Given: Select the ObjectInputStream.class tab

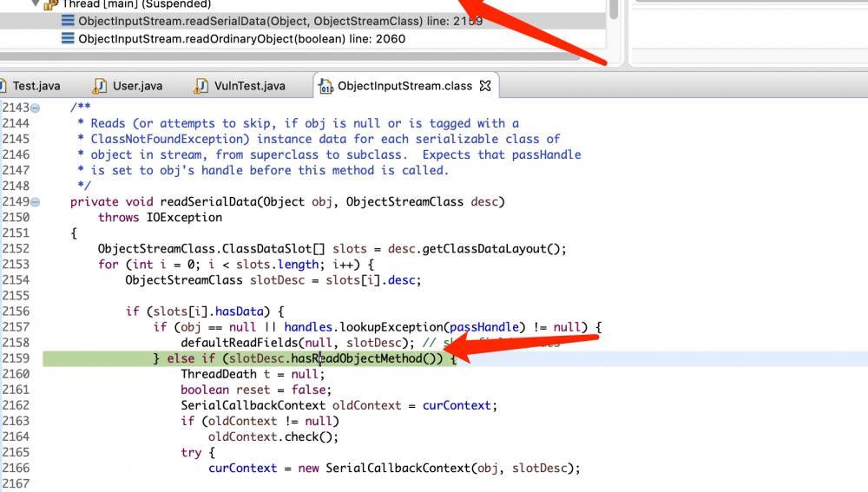Looking at the screenshot, I should coord(404,86).
